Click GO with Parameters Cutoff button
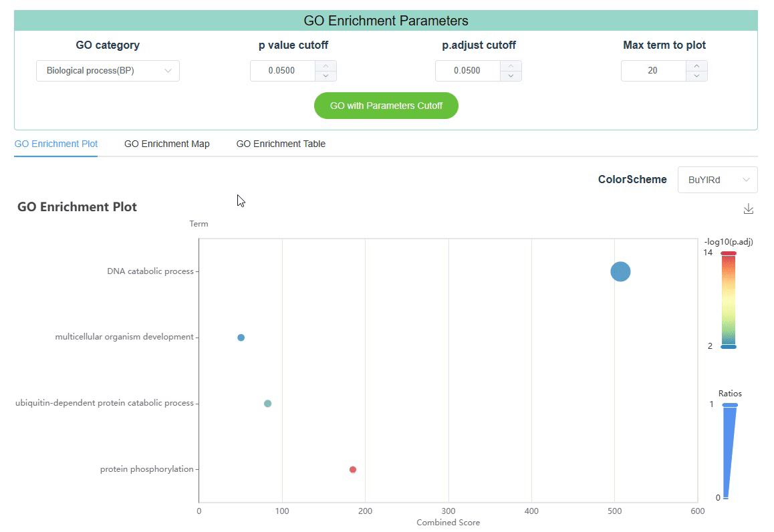The height and width of the screenshot is (532, 774). [386, 106]
